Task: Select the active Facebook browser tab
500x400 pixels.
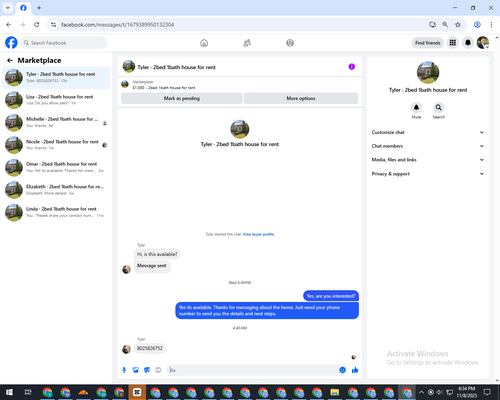Action: click(x=23, y=8)
